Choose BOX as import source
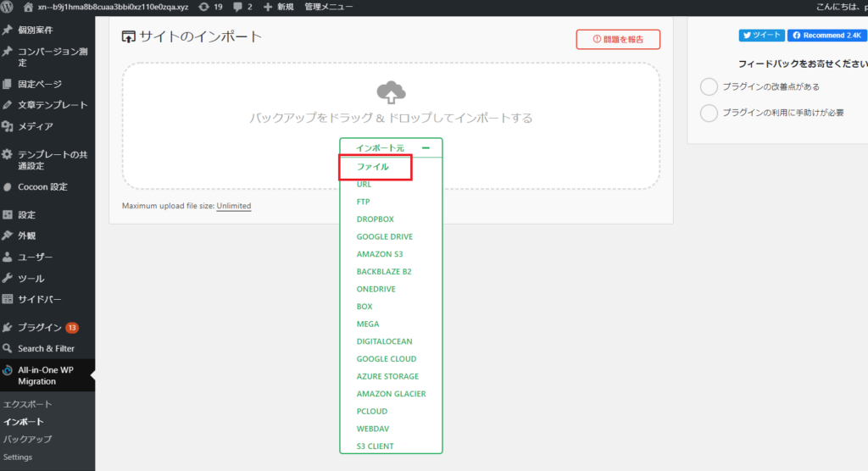The image size is (868, 471). click(364, 307)
